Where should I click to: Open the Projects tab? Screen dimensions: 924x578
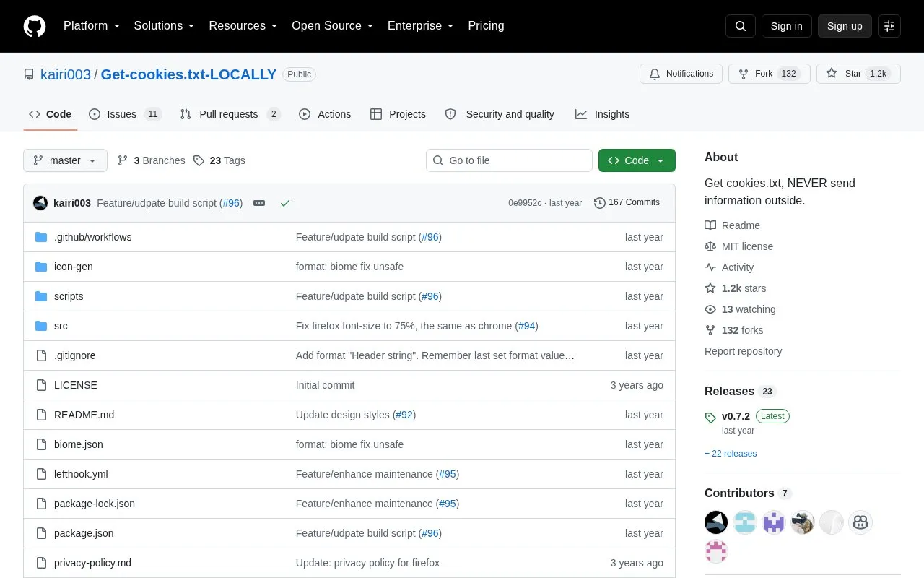click(x=398, y=114)
